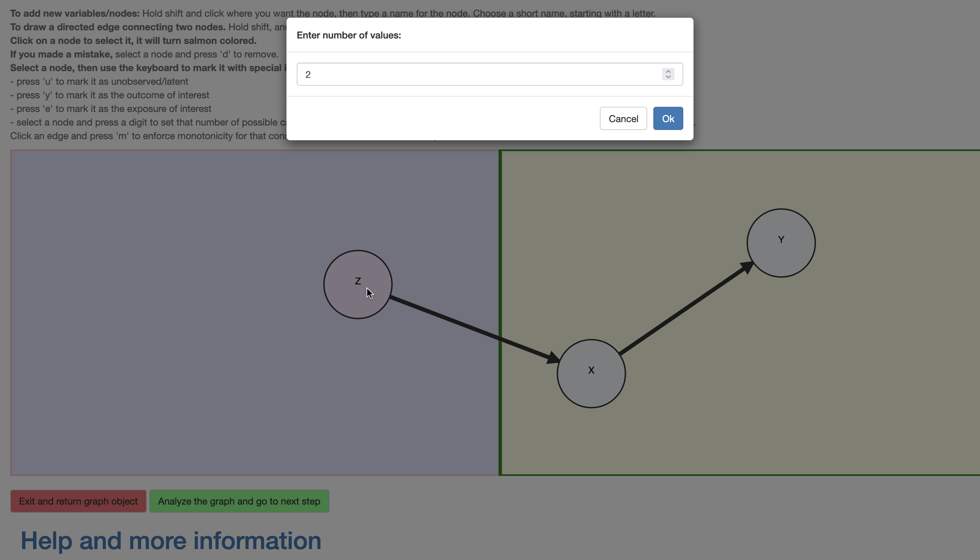980x560 pixels.
Task: Click the 'Enter number of values:' dialog title
Action: point(348,35)
